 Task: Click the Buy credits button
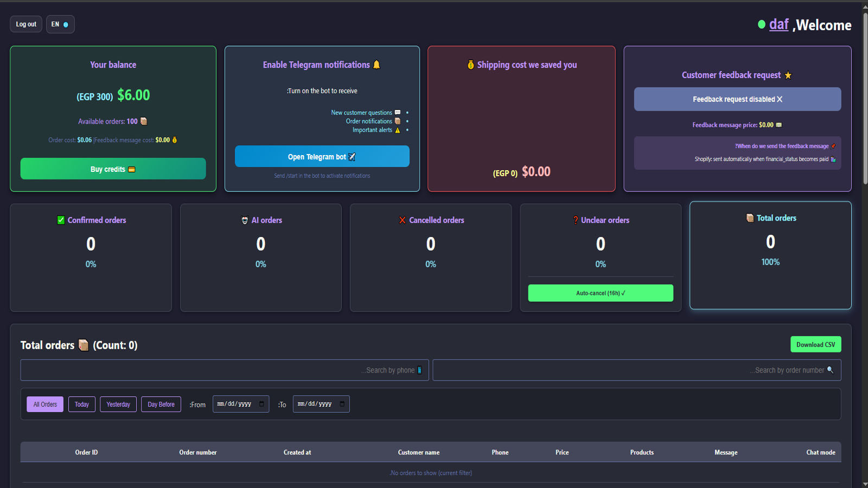[112, 169]
